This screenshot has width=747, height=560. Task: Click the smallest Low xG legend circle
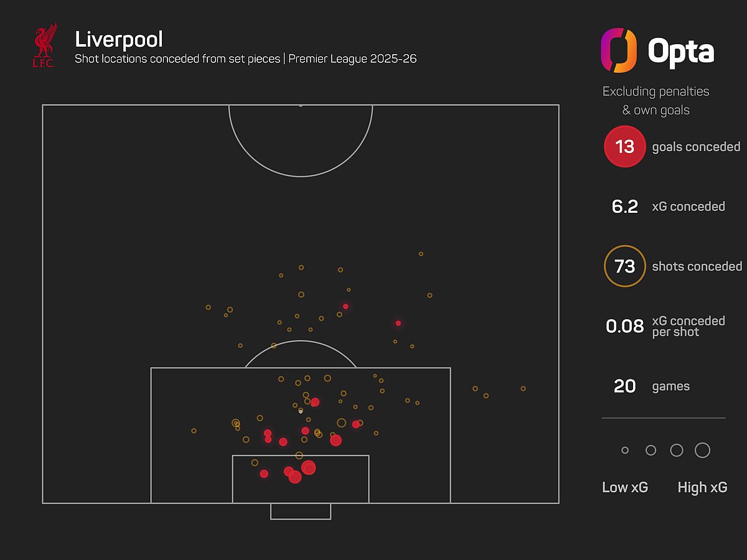click(625, 450)
